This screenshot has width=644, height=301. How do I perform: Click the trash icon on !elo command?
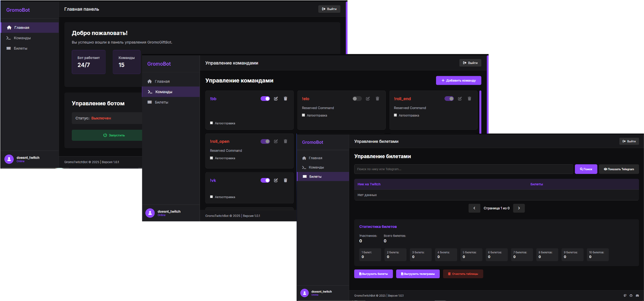(377, 99)
